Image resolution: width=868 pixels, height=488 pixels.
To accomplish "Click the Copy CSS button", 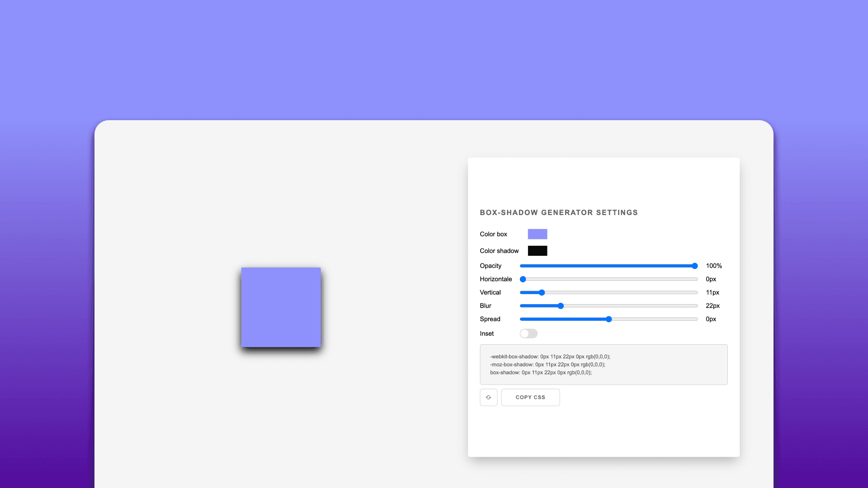I will click(x=530, y=397).
